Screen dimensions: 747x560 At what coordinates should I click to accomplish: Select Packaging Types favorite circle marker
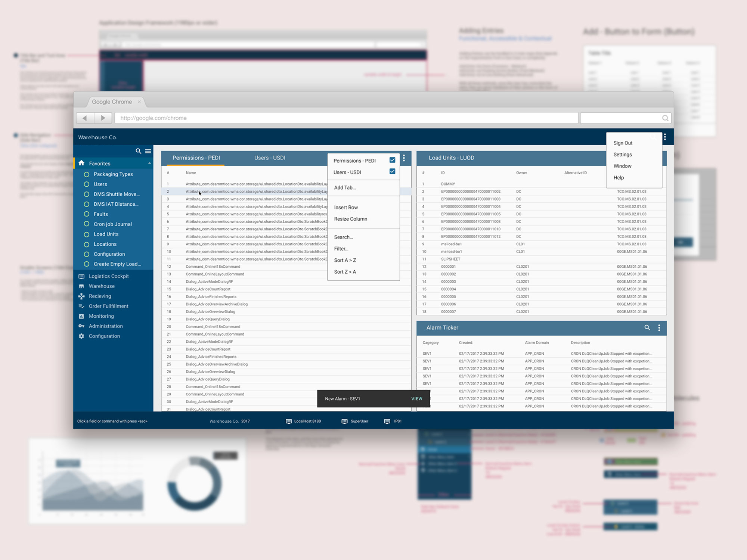point(87,174)
